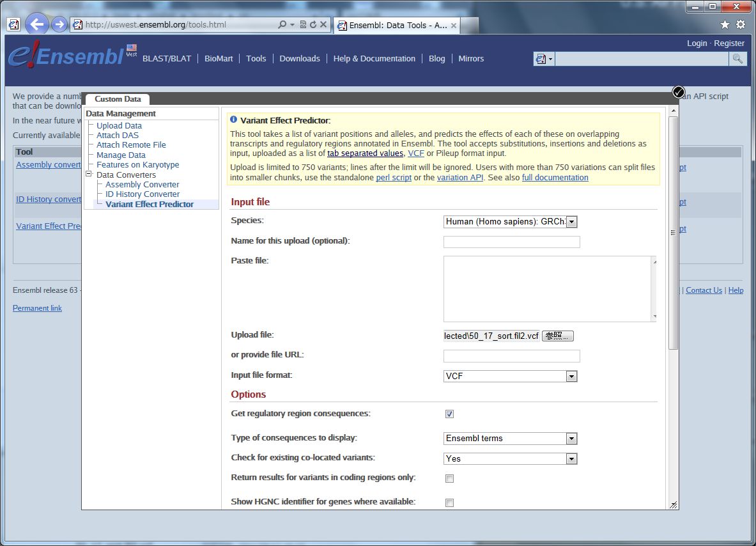Open Attach DAS in sidebar

coord(117,136)
